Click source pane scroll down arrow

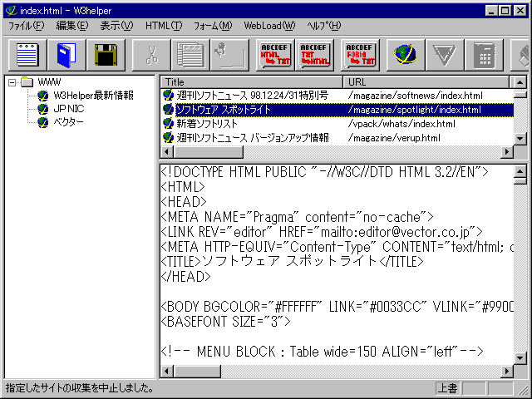click(x=520, y=358)
